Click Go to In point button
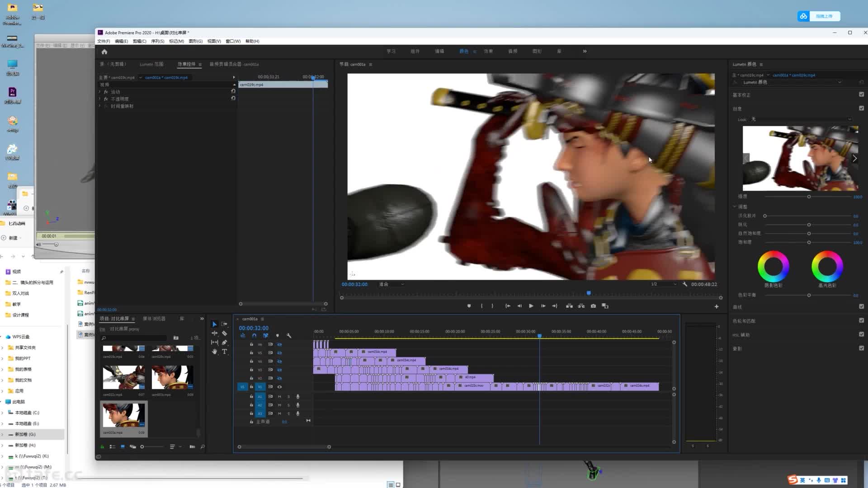Screen dimensions: 868x488 click(508, 306)
